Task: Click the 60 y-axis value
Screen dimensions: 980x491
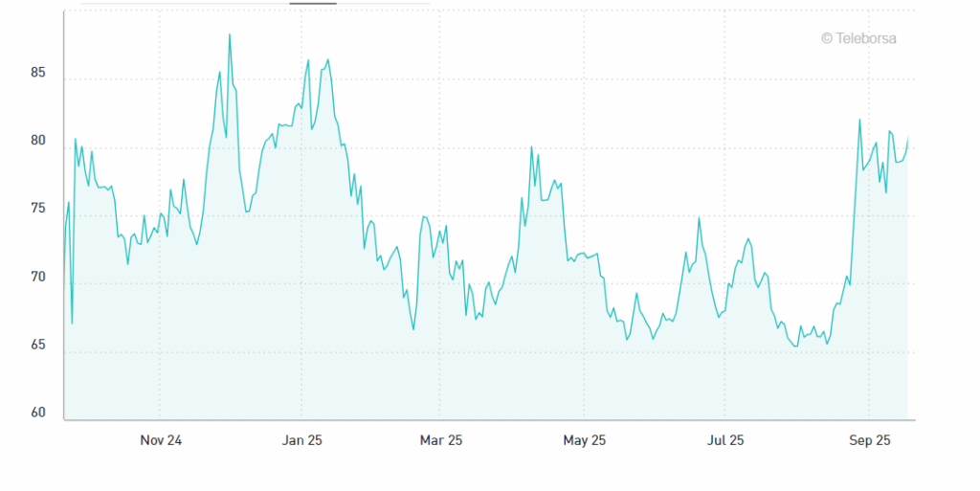Action: (x=39, y=413)
